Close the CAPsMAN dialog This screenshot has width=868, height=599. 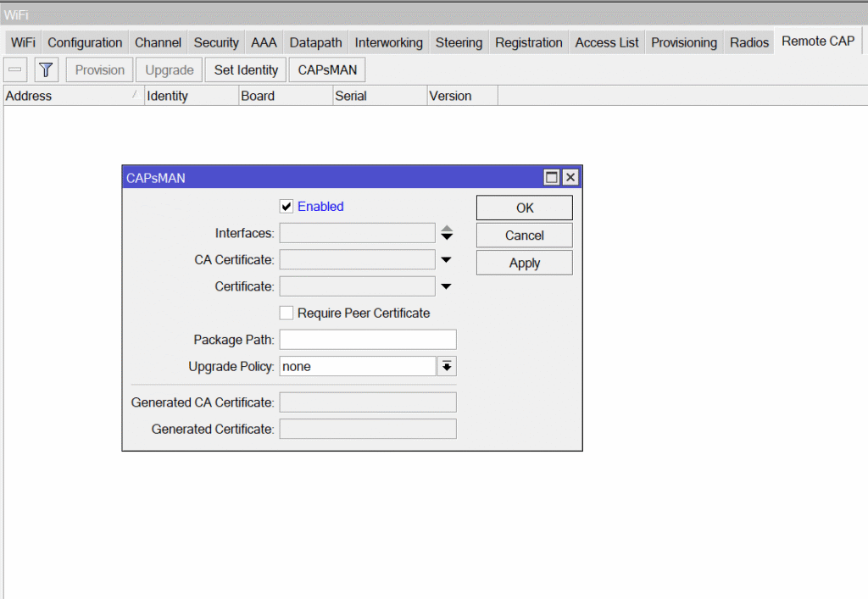tap(570, 178)
